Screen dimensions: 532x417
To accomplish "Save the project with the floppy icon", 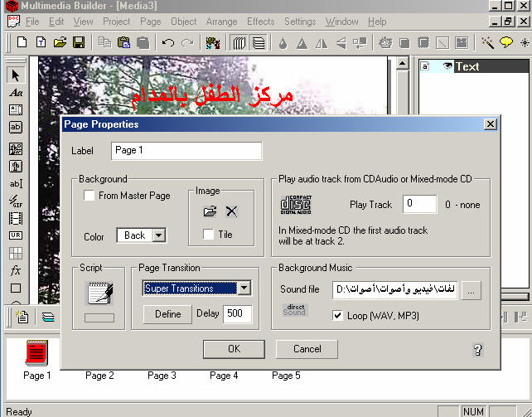I will [x=79, y=42].
